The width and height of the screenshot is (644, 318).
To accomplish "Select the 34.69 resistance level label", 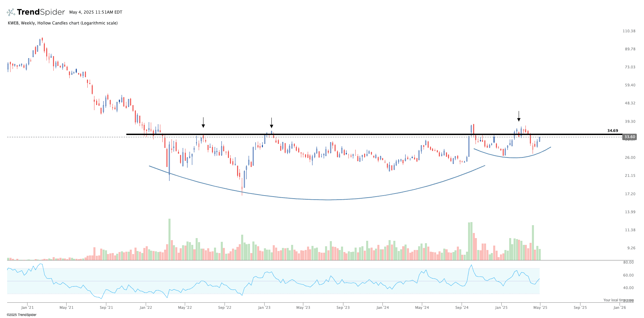I will (612, 131).
